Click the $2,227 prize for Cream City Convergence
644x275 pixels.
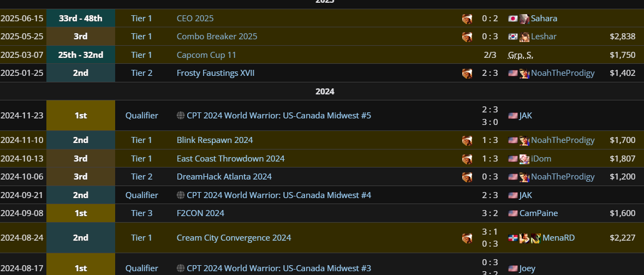point(623,238)
